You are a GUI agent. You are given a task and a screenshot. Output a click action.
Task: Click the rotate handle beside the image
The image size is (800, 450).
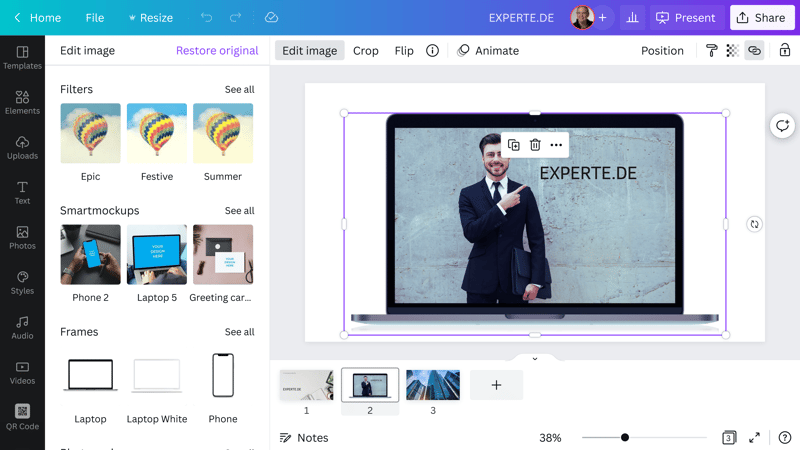coord(754,224)
